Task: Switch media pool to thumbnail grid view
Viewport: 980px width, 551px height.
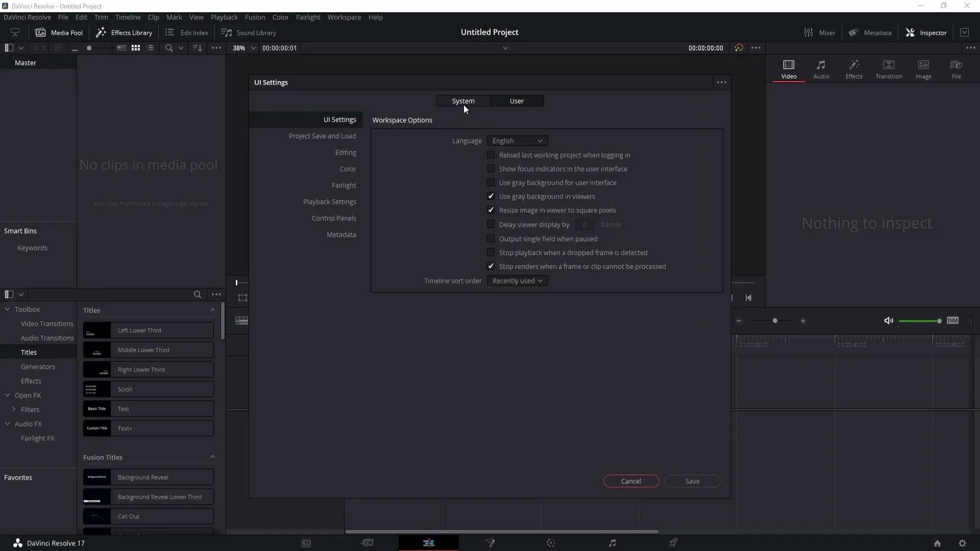Action: pos(136,48)
